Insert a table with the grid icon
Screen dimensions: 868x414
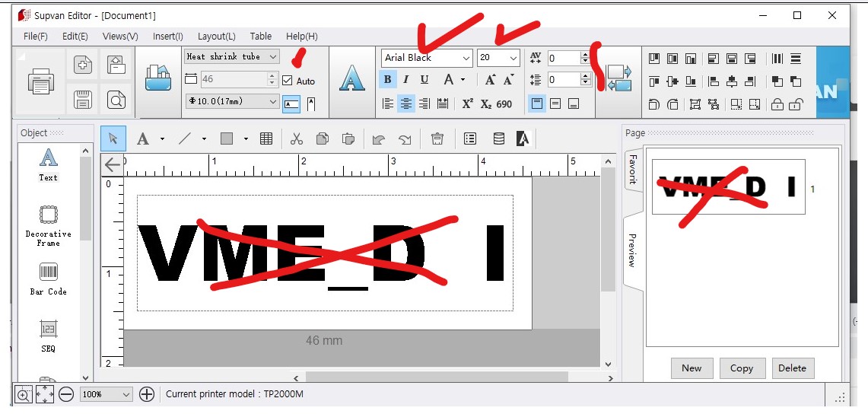pyautogui.click(x=266, y=139)
